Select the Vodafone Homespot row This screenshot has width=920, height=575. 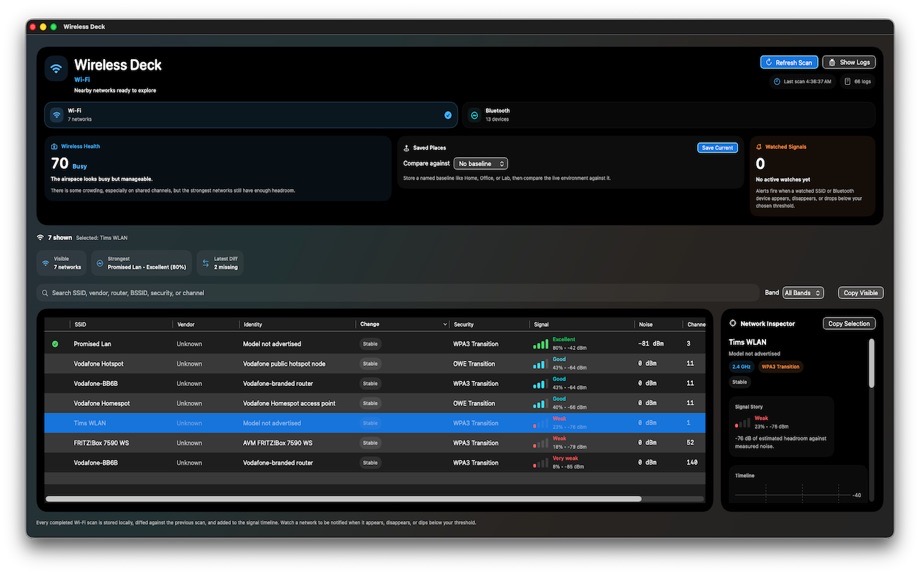375,404
